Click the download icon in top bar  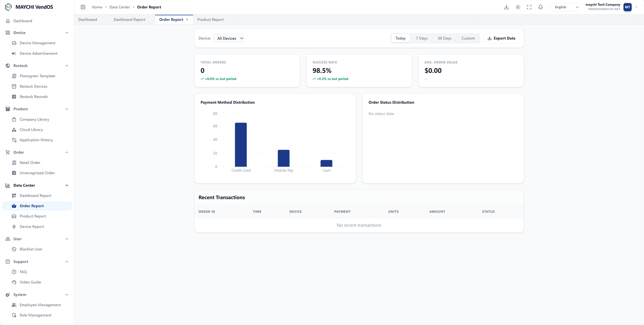[x=506, y=7]
